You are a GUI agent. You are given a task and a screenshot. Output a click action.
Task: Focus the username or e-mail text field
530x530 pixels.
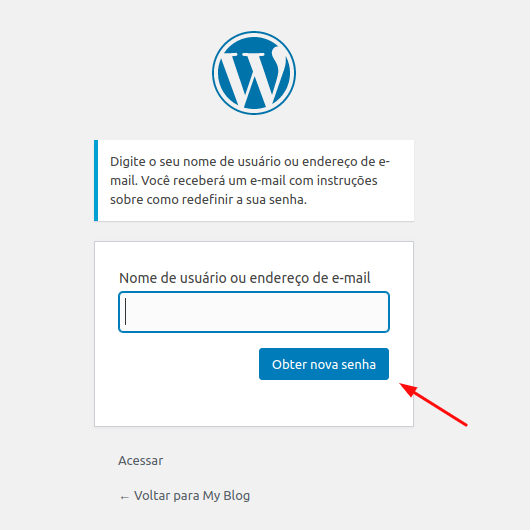tap(254, 312)
